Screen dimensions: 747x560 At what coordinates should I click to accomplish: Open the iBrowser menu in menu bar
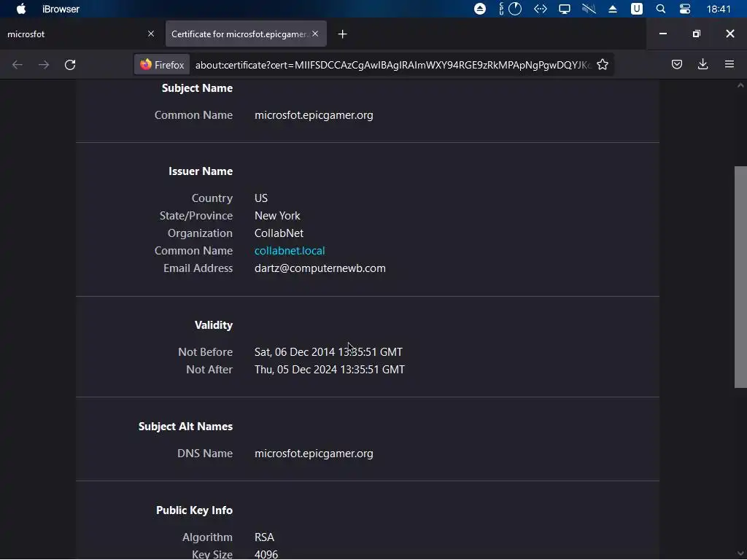(61, 9)
